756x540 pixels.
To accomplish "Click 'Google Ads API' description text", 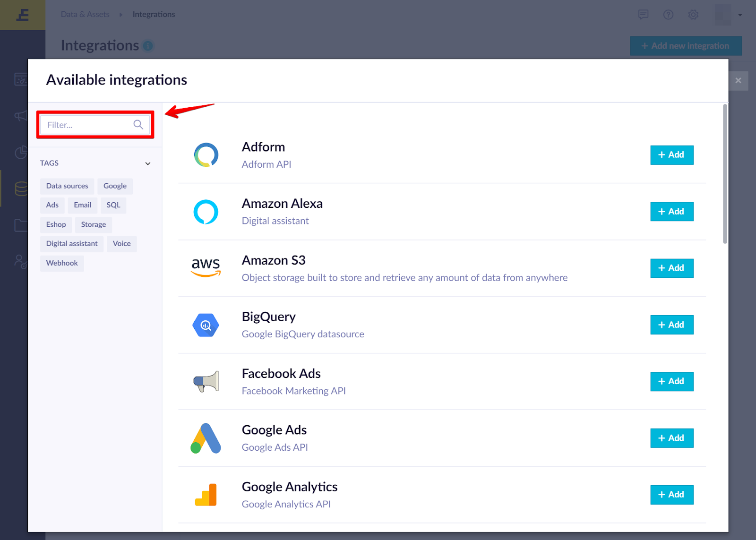I will (x=275, y=447).
